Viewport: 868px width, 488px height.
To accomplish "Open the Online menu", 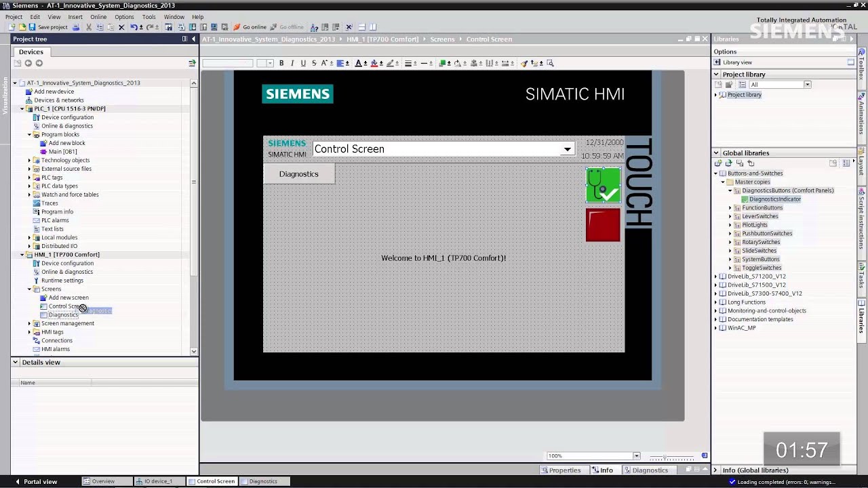I will click(x=98, y=17).
